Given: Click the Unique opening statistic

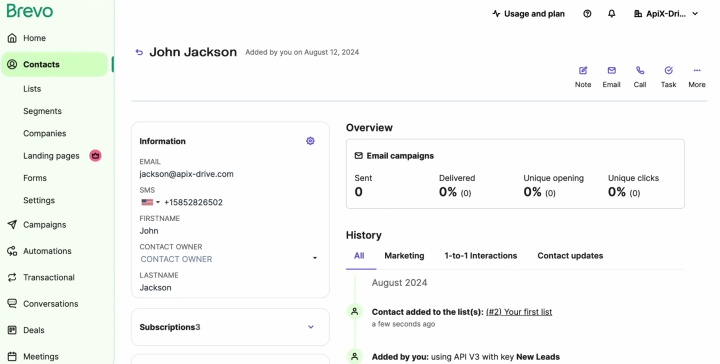Looking at the screenshot, I should click(554, 186).
